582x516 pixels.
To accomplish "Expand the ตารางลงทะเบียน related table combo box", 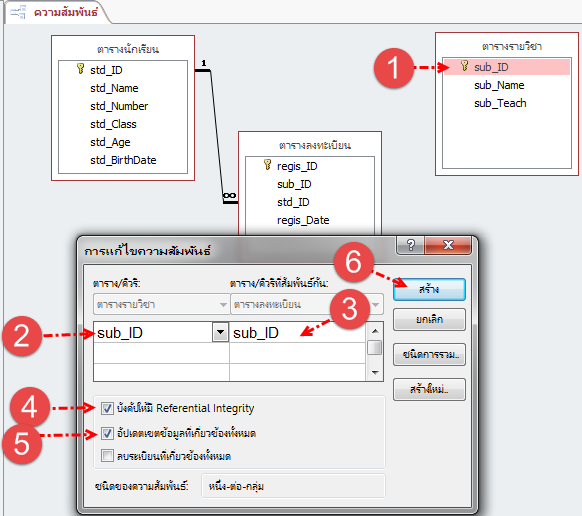I will point(307,305).
